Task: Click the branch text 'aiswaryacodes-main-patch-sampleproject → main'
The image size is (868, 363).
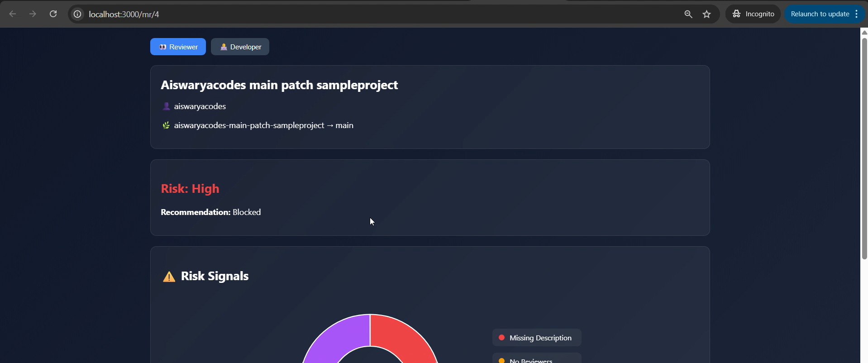Action: 264,125
